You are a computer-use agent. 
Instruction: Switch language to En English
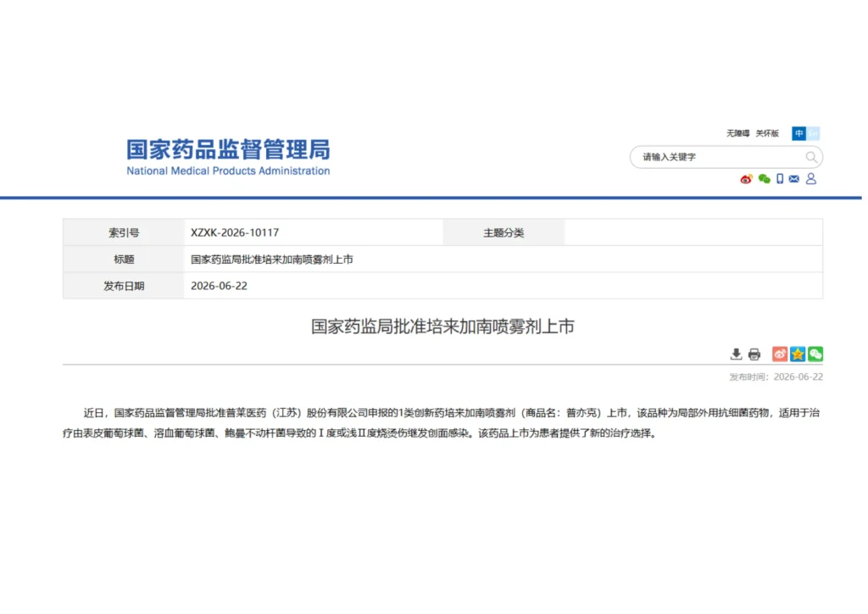pos(813,133)
